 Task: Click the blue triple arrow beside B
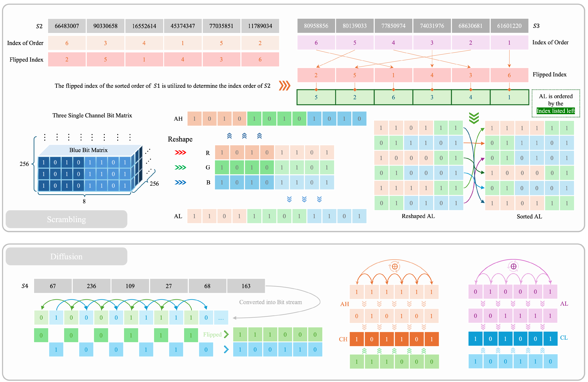coord(180,182)
